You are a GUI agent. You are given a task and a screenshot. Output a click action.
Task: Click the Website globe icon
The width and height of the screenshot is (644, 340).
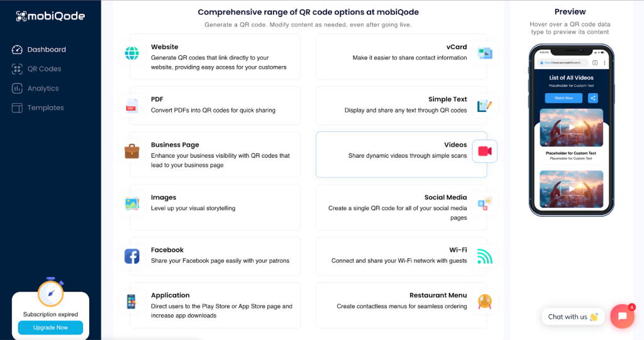tap(132, 53)
